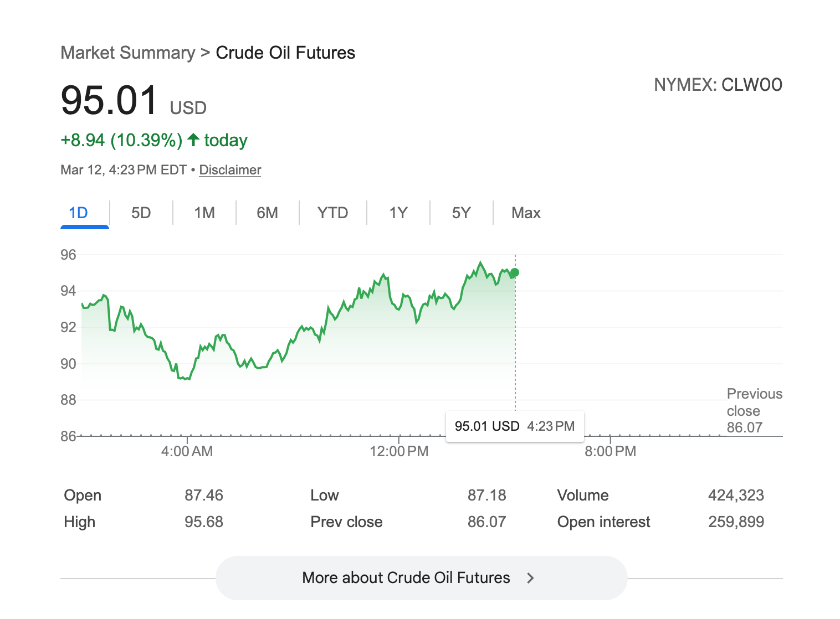Screen dimensions: 840x619
Task: Open the 6M chart view
Action: tap(267, 213)
